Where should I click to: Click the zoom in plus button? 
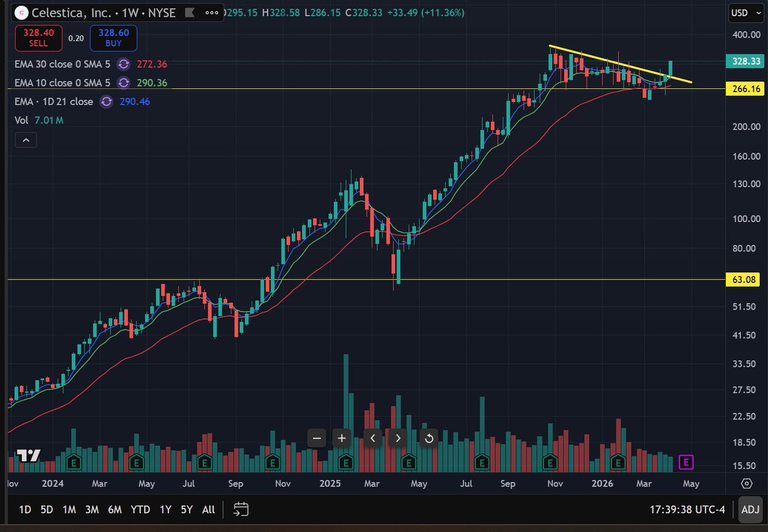pyautogui.click(x=342, y=439)
